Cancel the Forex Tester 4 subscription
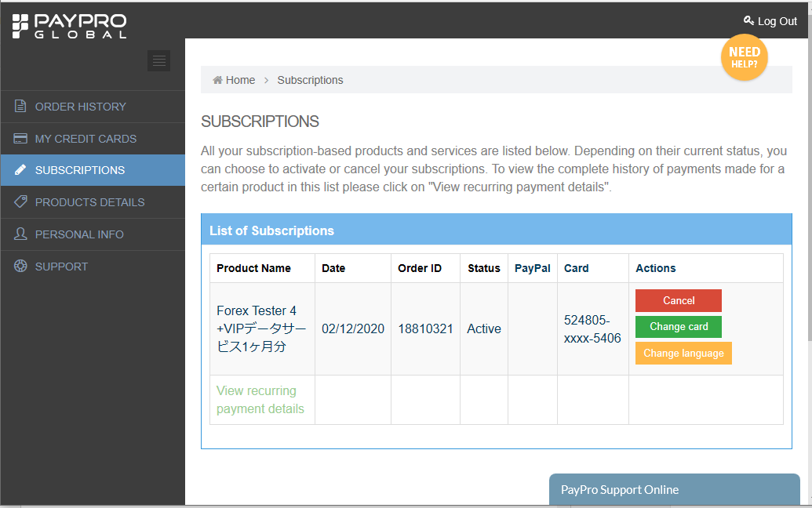812x508 pixels. (x=679, y=300)
